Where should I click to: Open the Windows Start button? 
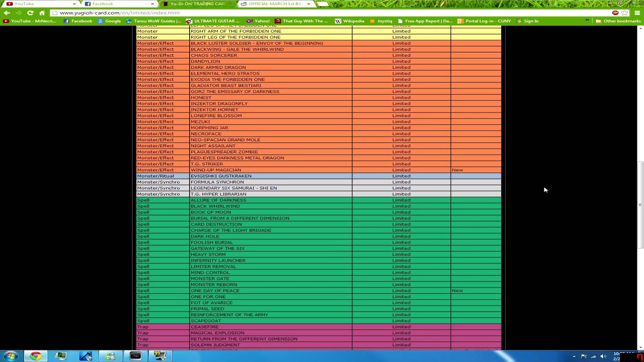click(x=11, y=356)
